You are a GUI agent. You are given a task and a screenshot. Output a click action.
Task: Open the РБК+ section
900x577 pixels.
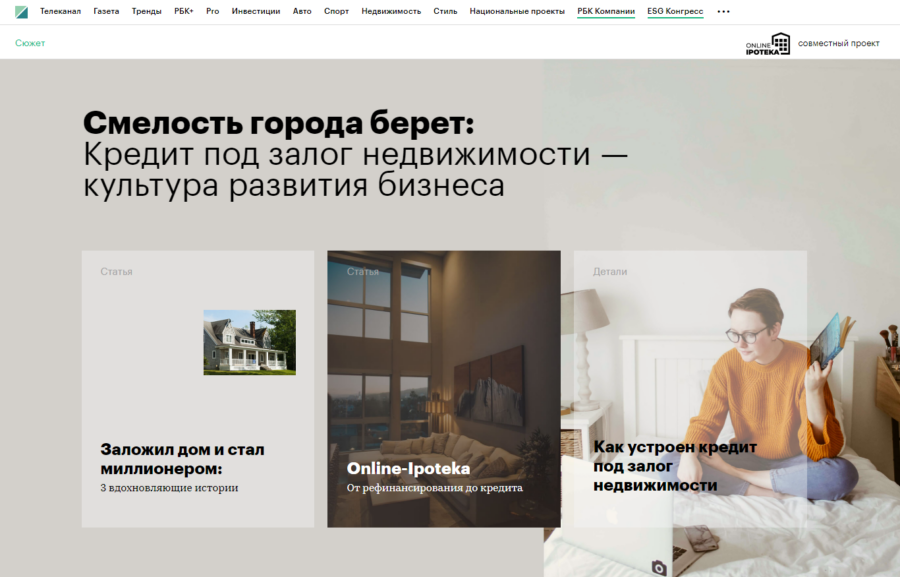point(183,11)
